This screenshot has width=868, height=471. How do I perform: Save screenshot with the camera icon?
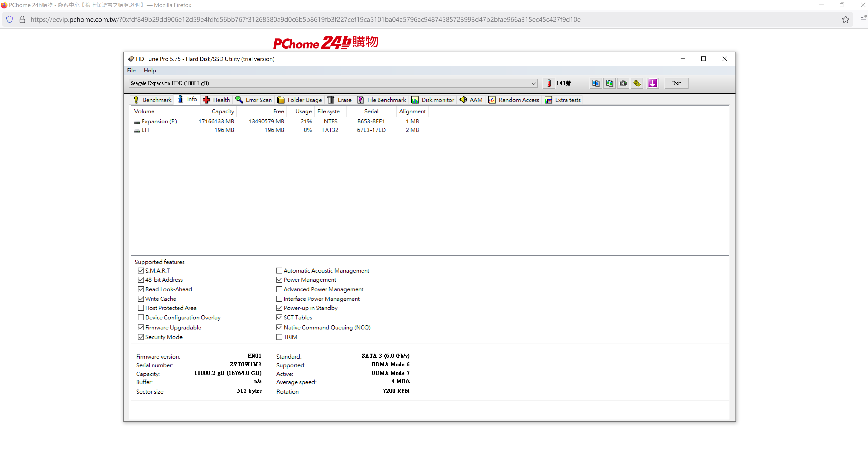623,83
